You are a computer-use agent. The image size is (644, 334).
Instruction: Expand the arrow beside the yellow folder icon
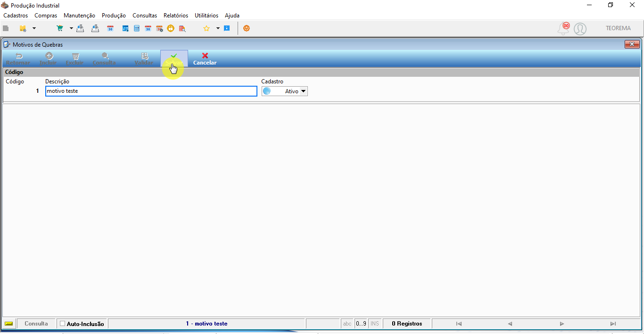click(x=34, y=28)
